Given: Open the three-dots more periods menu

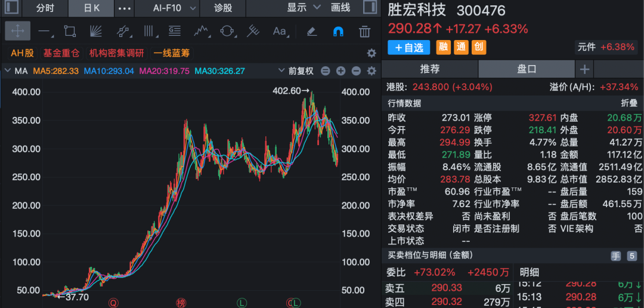Looking at the screenshot, I should click(x=125, y=8).
